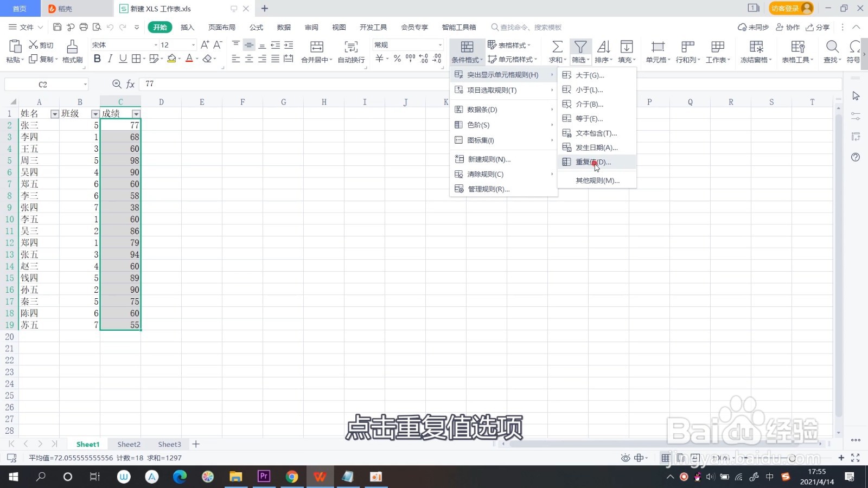Expand the 色阶(S) color scales submenu
868x488 pixels.
[x=503, y=125]
